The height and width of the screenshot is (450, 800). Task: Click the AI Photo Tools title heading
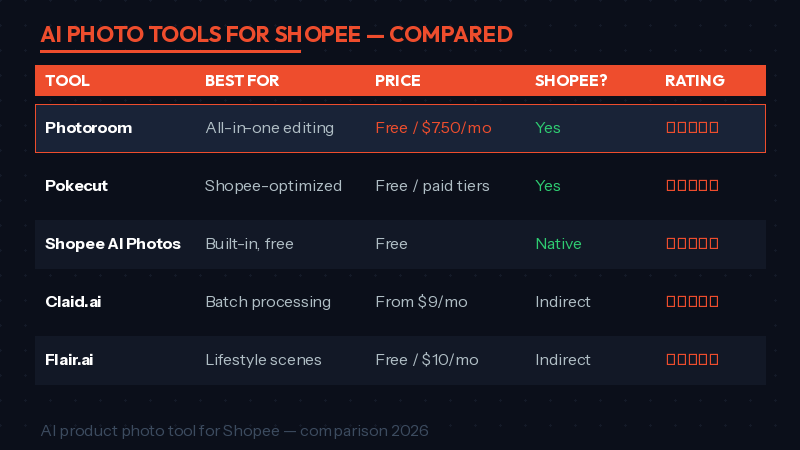click(x=277, y=35)
